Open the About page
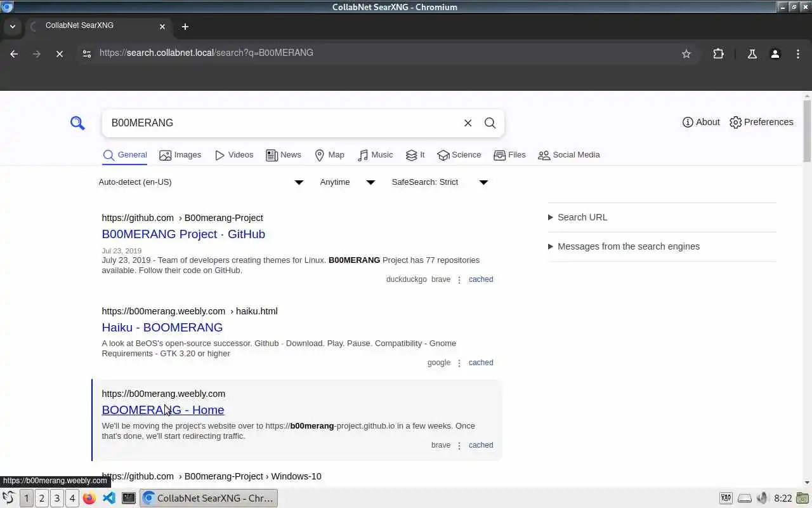 [701, 122]
